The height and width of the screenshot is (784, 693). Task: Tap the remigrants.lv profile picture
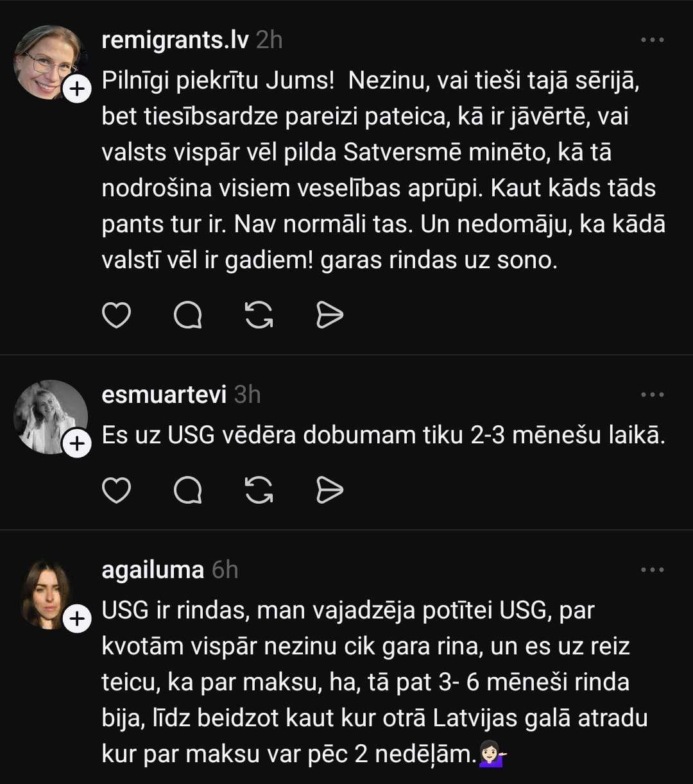pyautogui.click(x=46, y=61)
